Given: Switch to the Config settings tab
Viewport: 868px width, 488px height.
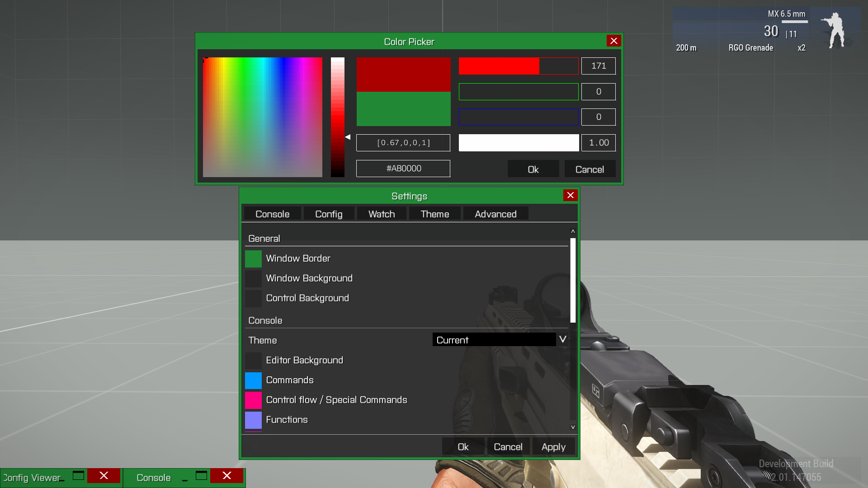Looking at the screenshot, I should [x=329, y=214].
